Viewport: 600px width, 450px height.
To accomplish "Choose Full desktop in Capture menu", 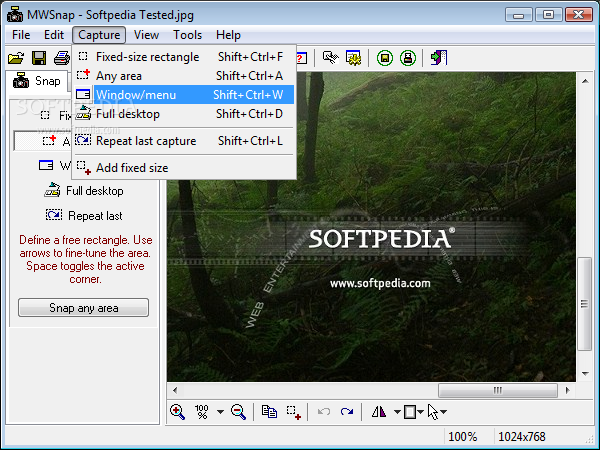I will [x=184, y=114].
